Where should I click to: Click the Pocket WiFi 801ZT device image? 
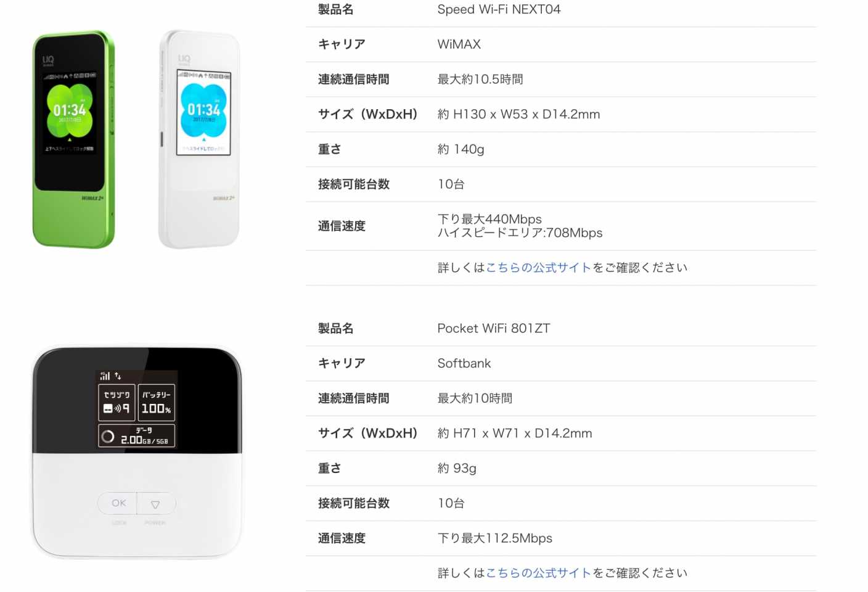(x=137, y=452)
